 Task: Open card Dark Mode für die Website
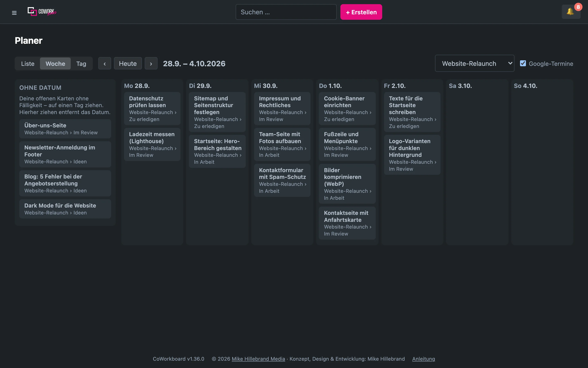[65, 209]
